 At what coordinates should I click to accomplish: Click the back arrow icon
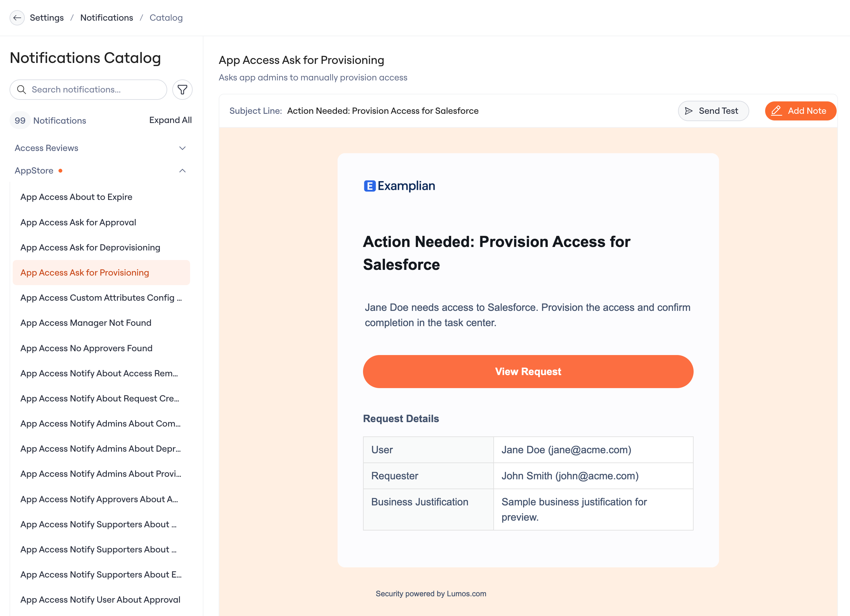[x=17, y=17]
